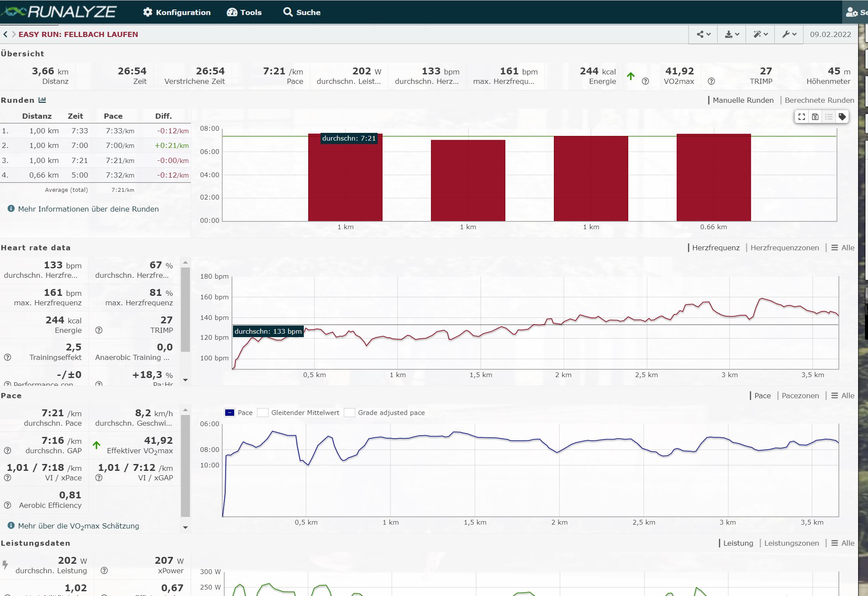Open the download export dropdown
This screenshot has width=868, height=596.
[x=732, y=34]
